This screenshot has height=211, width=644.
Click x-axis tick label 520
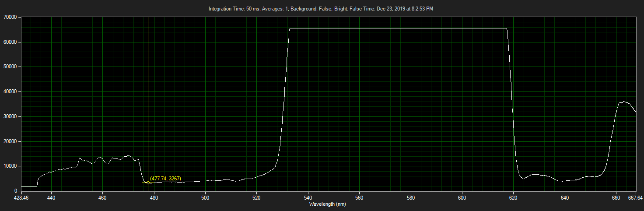(x=257, y=198)
